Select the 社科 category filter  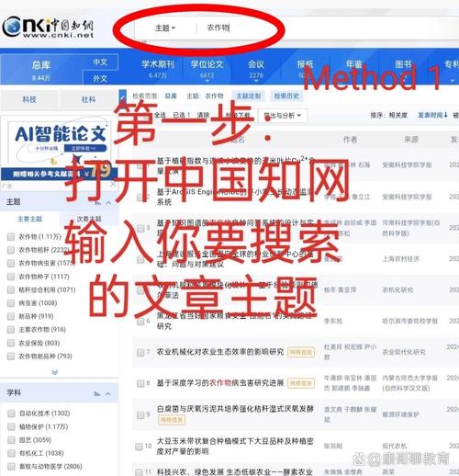pyautogui.click(x=88, y=99)
